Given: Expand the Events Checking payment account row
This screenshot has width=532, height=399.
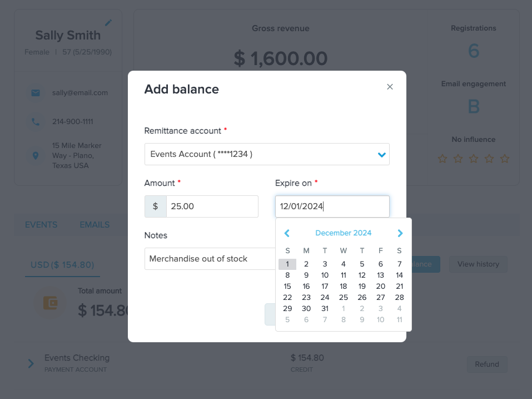Looking at the screenshot, I should [31, 364].
